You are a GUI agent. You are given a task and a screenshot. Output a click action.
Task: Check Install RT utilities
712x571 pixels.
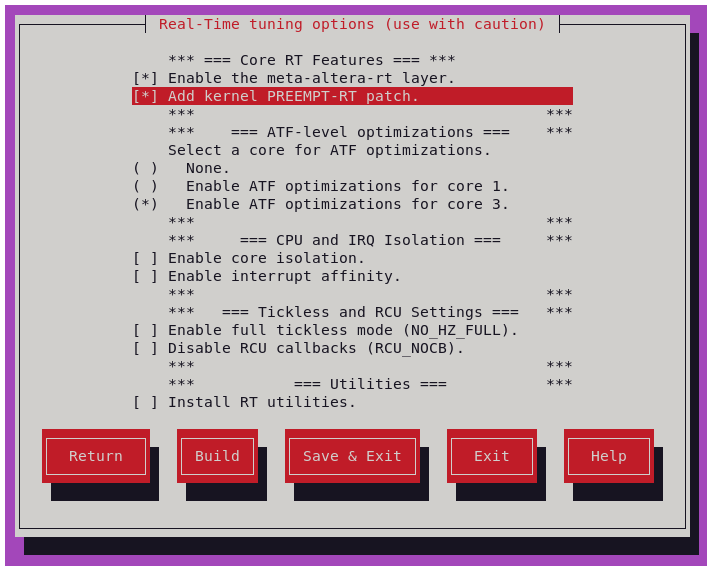145,402
